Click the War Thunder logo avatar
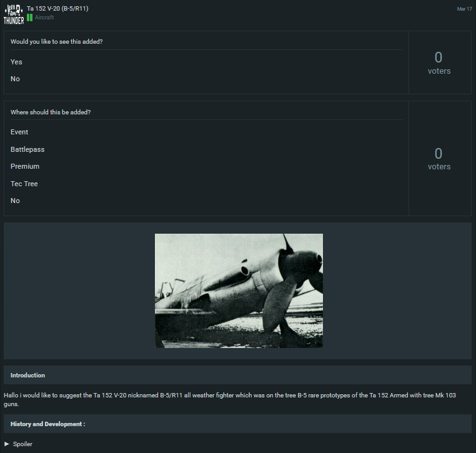The height and width of the screenshot is (453, 476). point(14,14)
